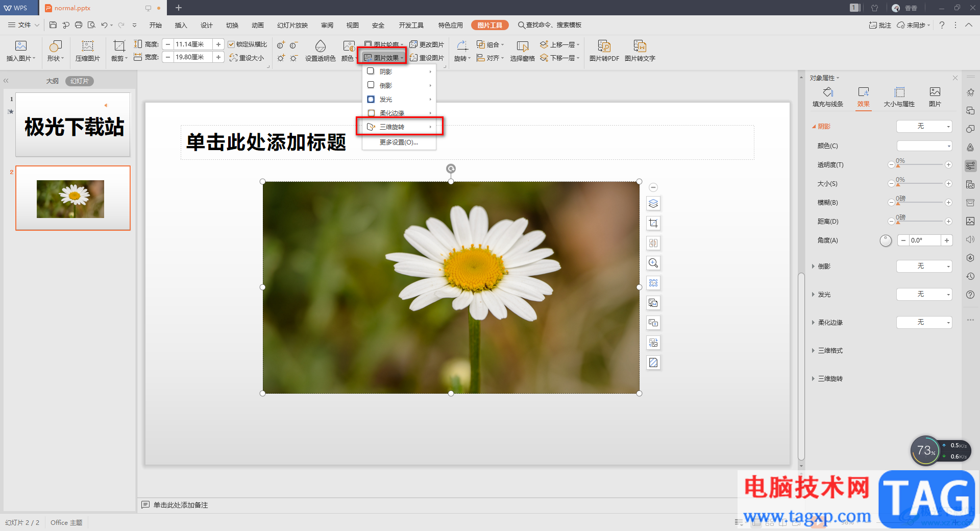Click the Picture Tools (图片工具) tab button

(490, 25)
